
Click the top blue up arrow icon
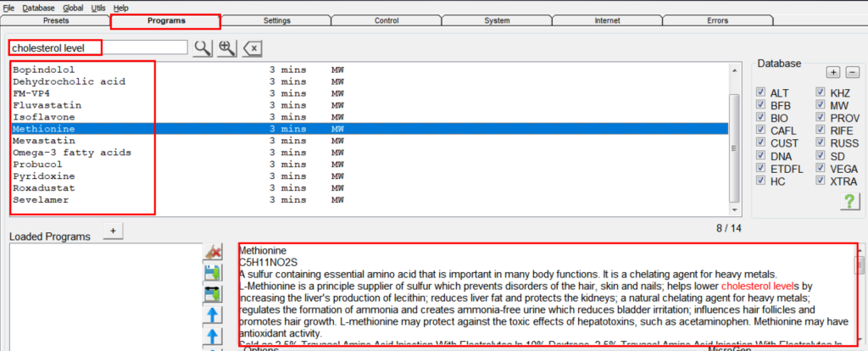214,316
